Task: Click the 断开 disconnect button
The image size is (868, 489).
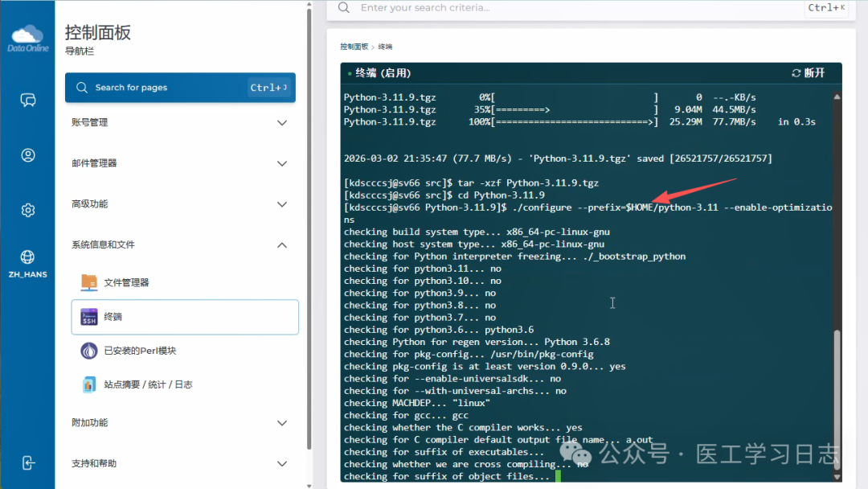Action: coord(809,73)
